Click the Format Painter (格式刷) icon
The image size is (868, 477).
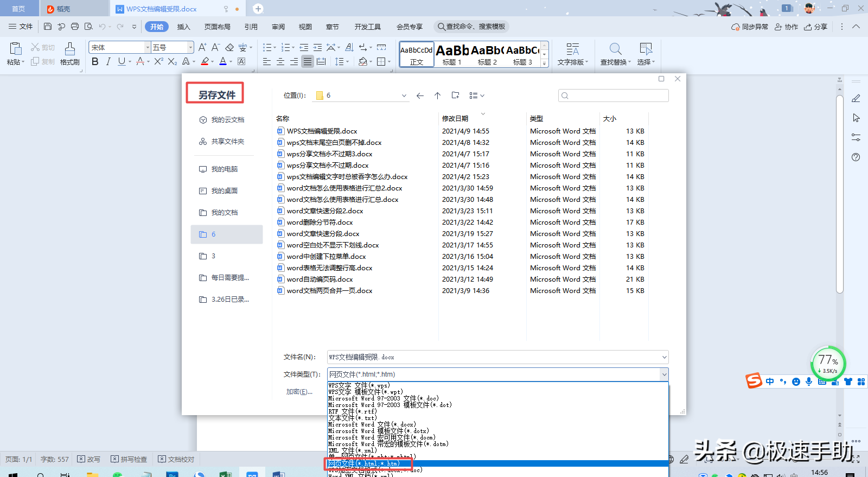[x=69, y=49]
